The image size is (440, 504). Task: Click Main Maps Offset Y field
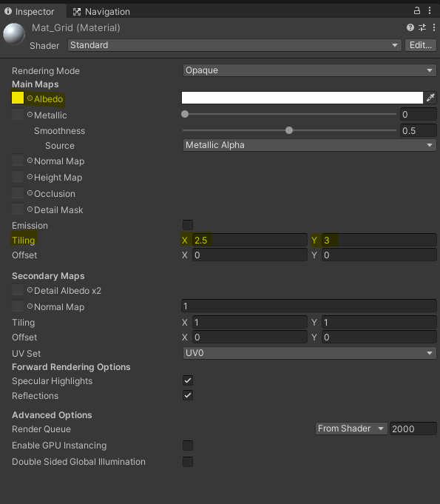tap(379, 255)
